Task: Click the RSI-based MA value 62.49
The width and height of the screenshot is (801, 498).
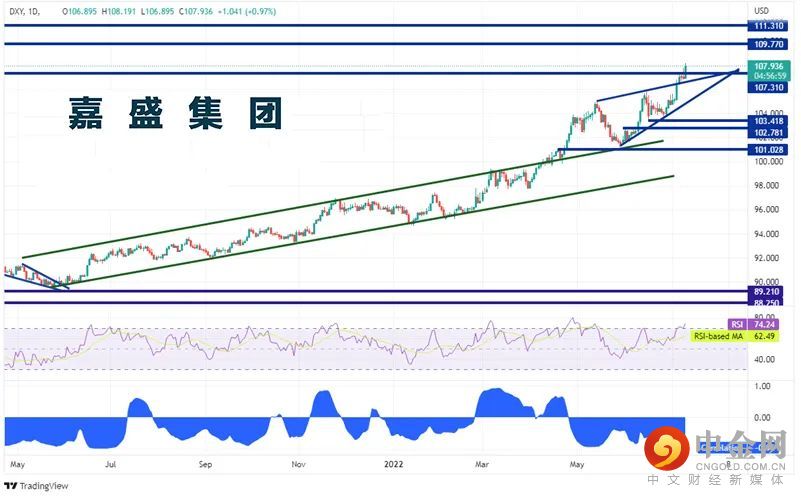Action: pyautogui.click(x=764, y=336)
